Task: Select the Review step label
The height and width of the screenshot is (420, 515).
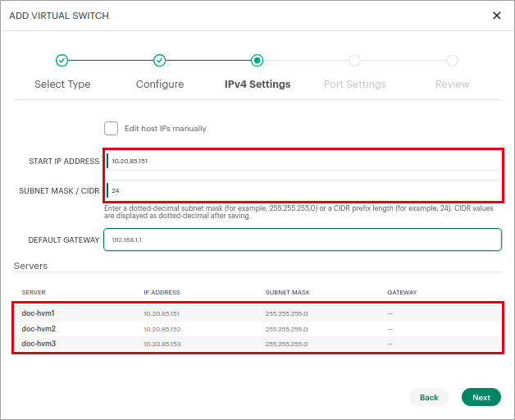Action: pyautogui.click(x=453, y=84)
